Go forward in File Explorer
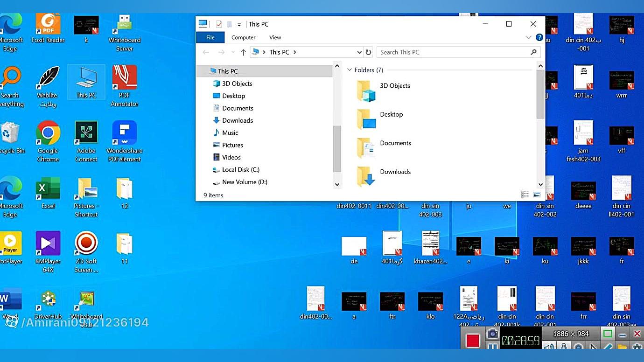The width and height of the screenshot is (644, 362). tap(221, 52)
